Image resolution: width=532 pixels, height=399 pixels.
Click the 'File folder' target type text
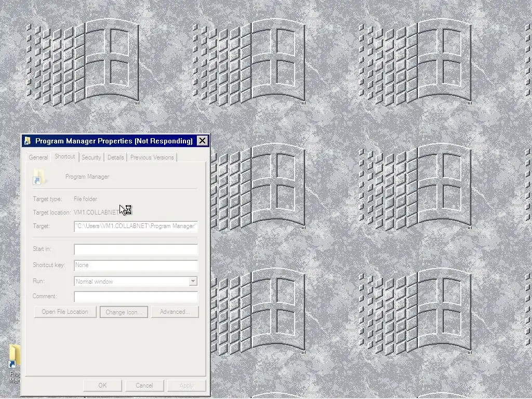click(x=85, y=199)
